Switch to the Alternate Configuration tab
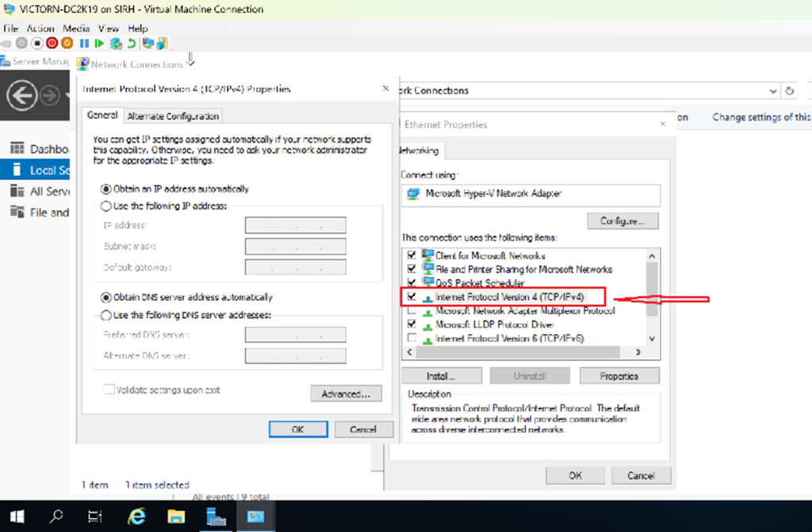 (173, 116)
